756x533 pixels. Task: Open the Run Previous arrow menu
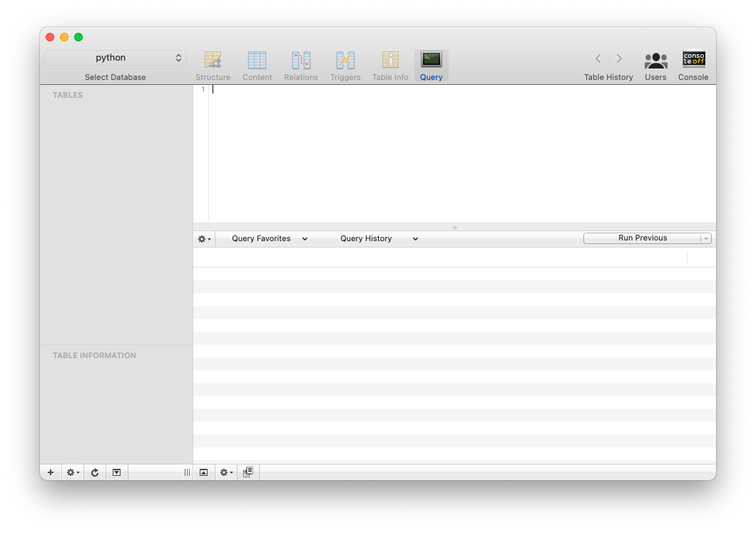[x=706, y=238]
